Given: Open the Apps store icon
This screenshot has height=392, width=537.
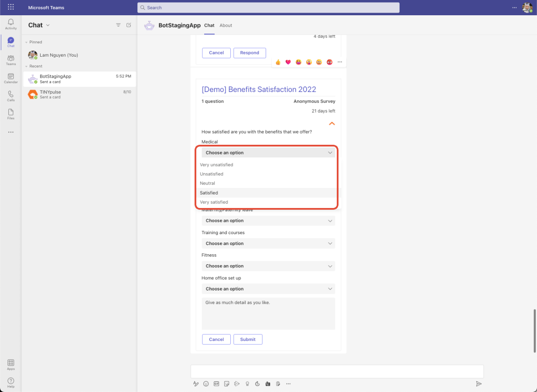Looking at the screenshot, I should pos(11,365).
